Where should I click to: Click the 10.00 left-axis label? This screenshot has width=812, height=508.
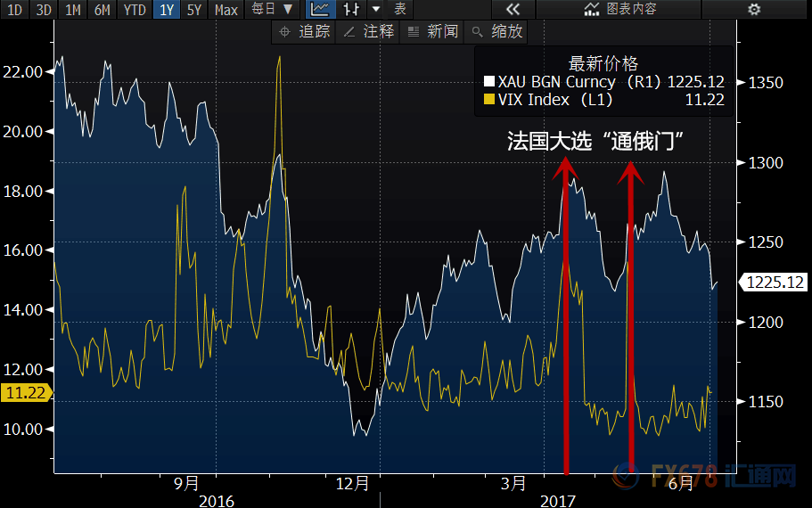point(22,430)
